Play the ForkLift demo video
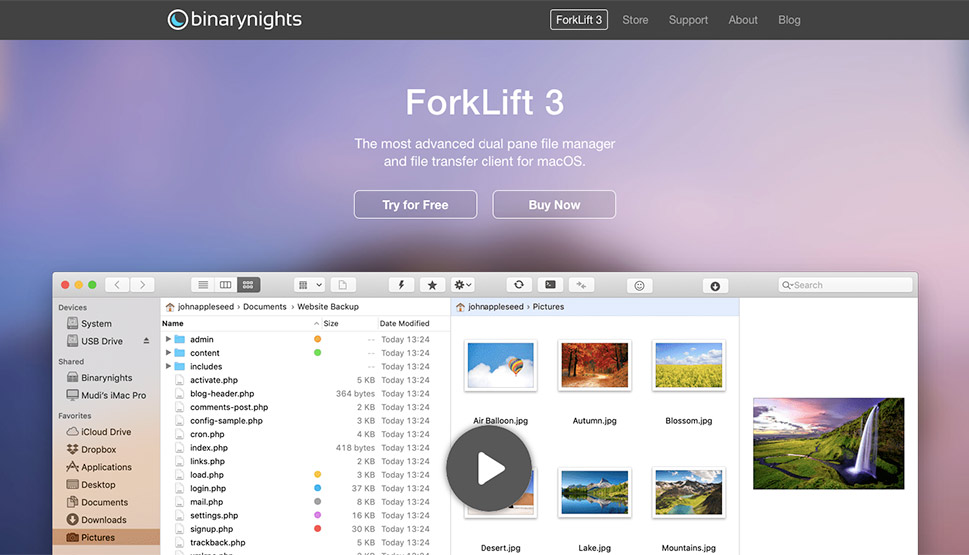 [489, 468]
